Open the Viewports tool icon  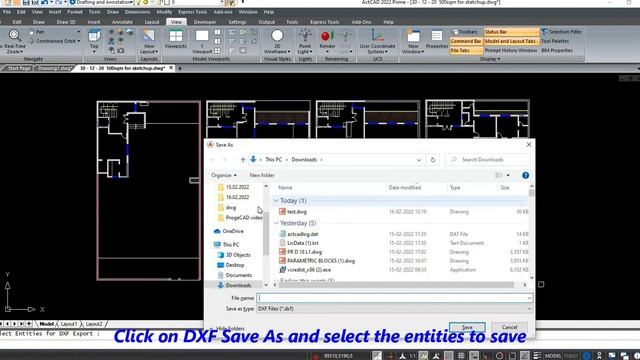point(176,36)
